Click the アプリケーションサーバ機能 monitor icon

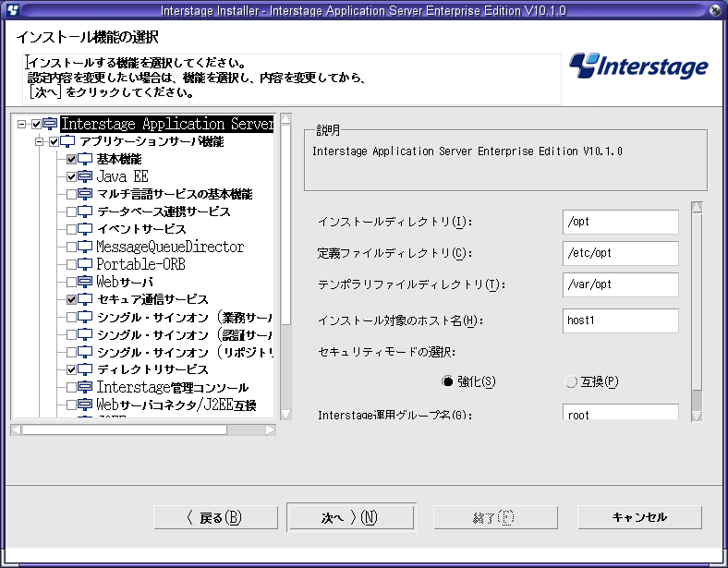tap(67, 141)
